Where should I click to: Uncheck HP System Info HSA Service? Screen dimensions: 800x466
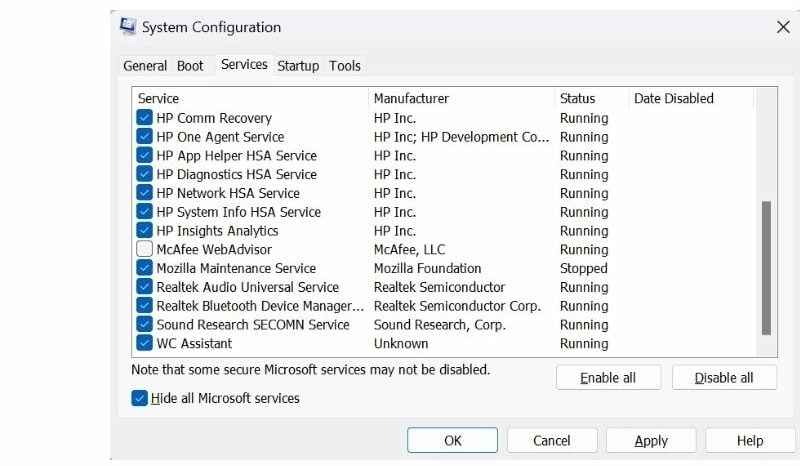click(x=144, y=212)
